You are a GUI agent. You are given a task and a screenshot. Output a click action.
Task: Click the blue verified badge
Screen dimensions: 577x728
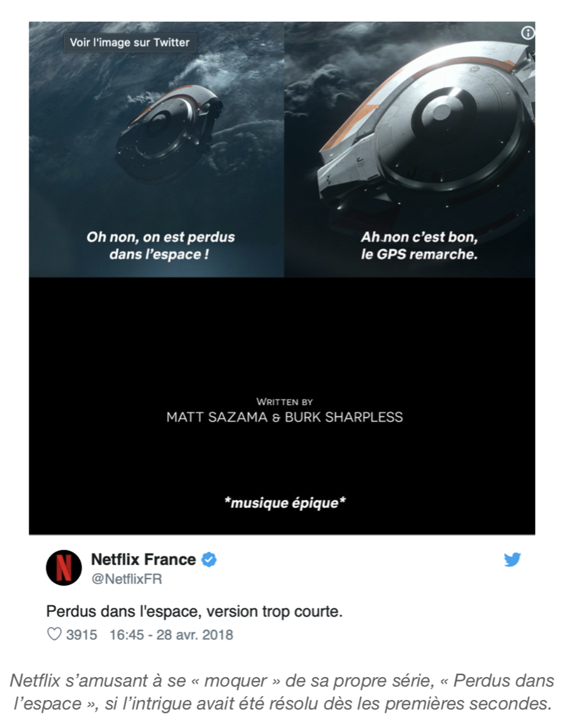point(209,560)
